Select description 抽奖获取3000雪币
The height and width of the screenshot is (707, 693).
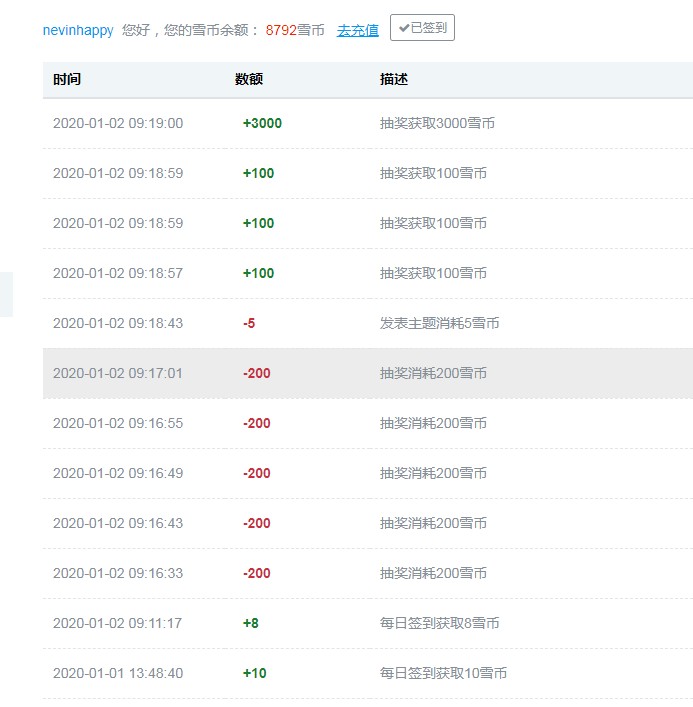click(437, 123)
